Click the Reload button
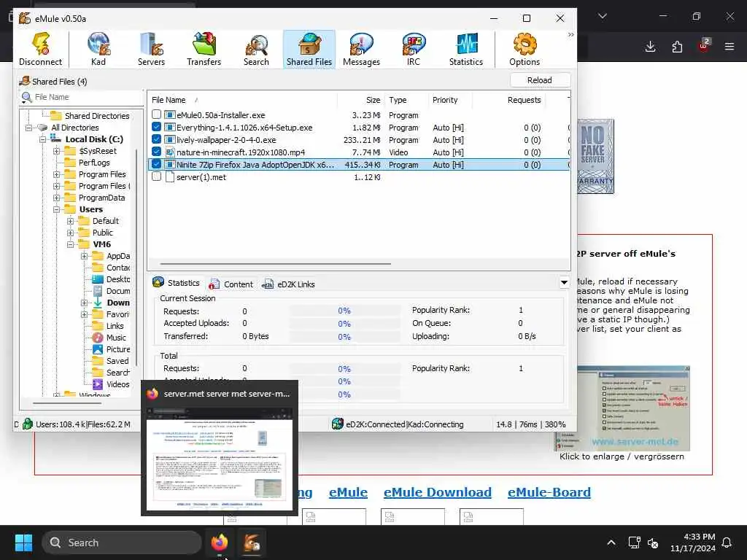The image size is (747, 560). coord(540,80)
